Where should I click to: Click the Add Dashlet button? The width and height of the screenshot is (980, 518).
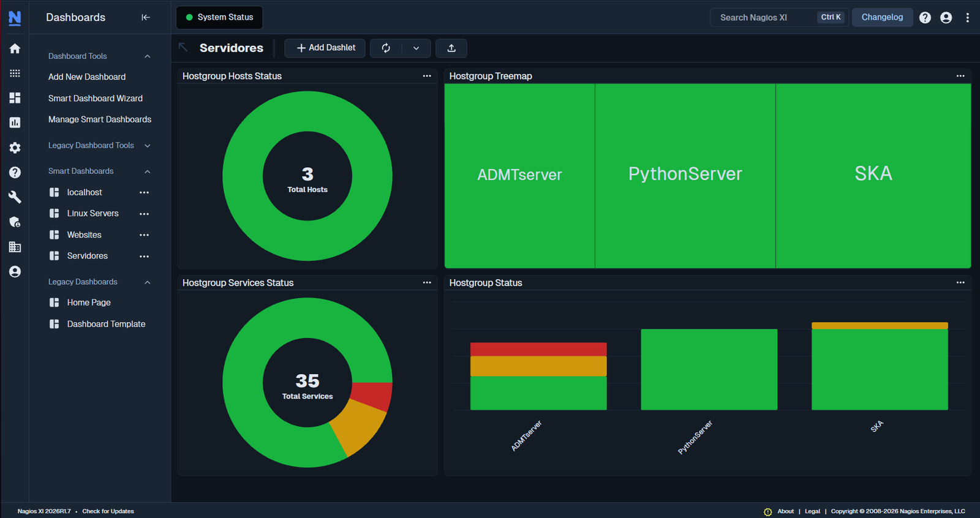coord(325,48)
